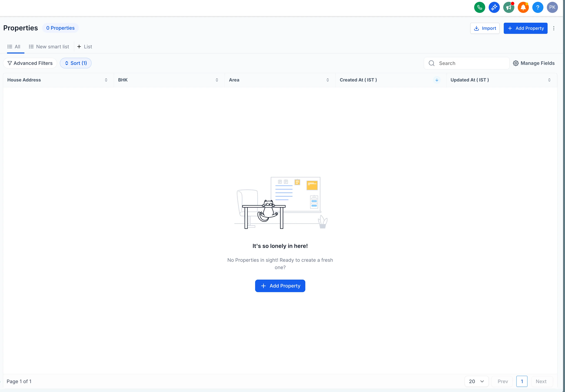
Task: Click the green phone call icon
Action: [x=479, y=7]
